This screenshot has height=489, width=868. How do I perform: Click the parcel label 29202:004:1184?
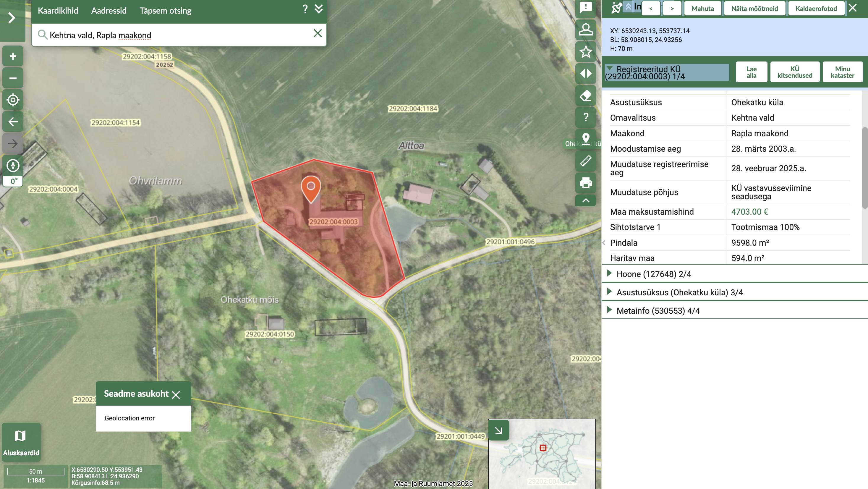click(413, 109)
